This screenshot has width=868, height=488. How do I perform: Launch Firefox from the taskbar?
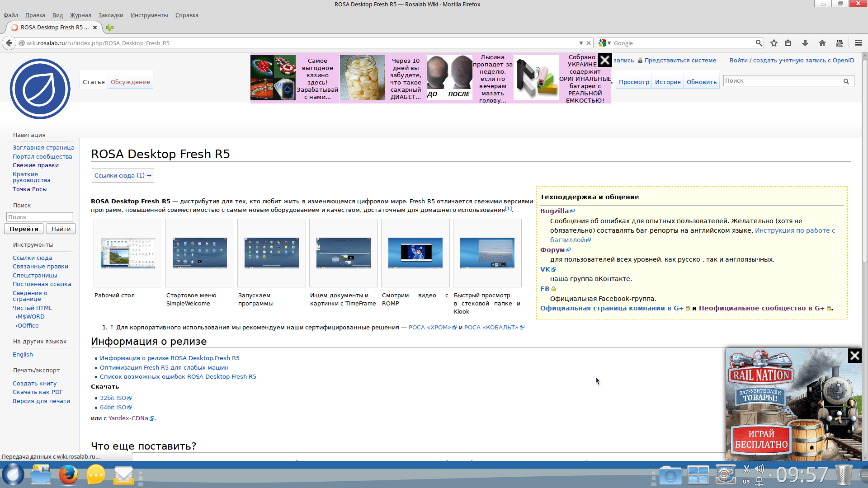point(68,474)
